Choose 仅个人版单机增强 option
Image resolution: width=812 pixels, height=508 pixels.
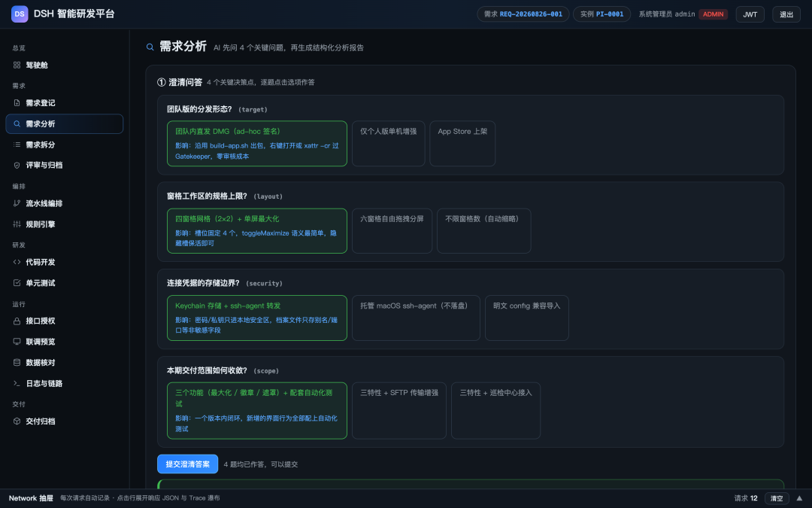coord(389,144)
